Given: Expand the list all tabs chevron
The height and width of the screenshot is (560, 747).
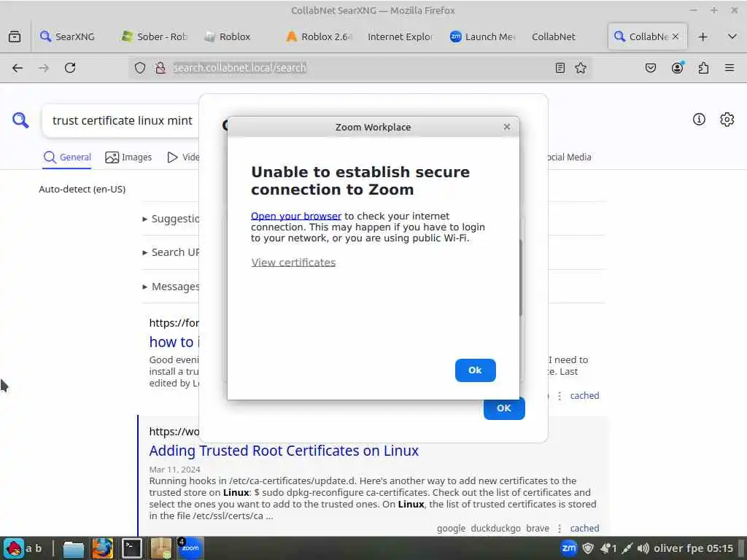Looking at the screenshot, I should (732, 36).
